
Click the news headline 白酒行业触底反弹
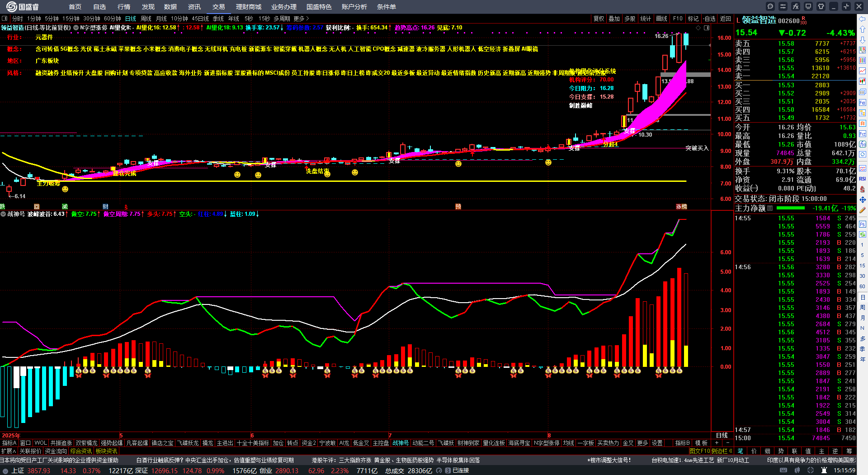click(215, 460)
